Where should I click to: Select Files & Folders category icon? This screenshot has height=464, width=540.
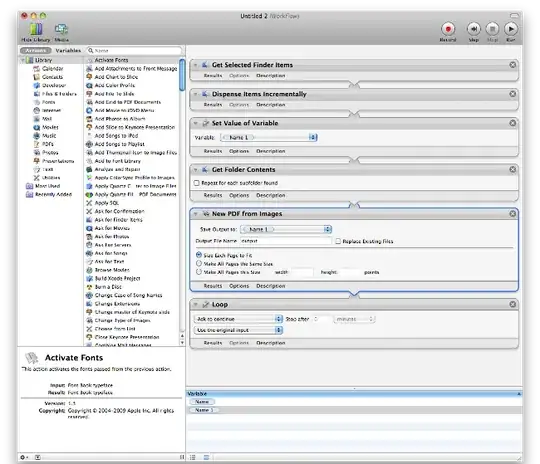[37, 94]
